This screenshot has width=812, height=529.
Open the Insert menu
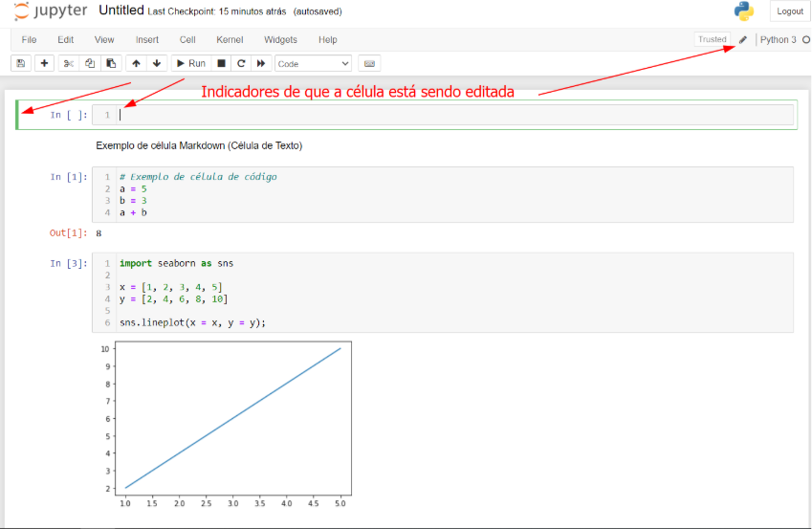coord(147,40)
